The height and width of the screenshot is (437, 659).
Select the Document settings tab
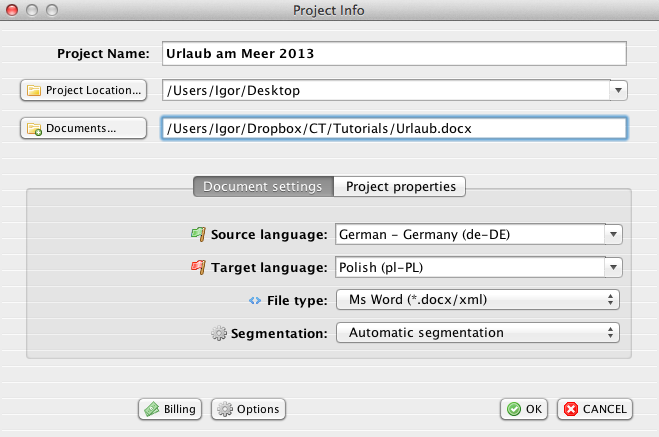(262, 186)
